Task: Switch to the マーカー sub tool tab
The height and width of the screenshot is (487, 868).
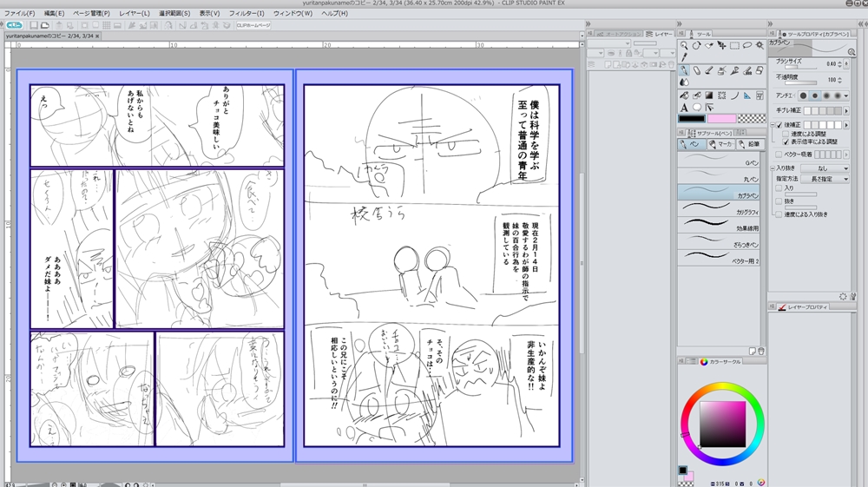Action: coord(720,144)
